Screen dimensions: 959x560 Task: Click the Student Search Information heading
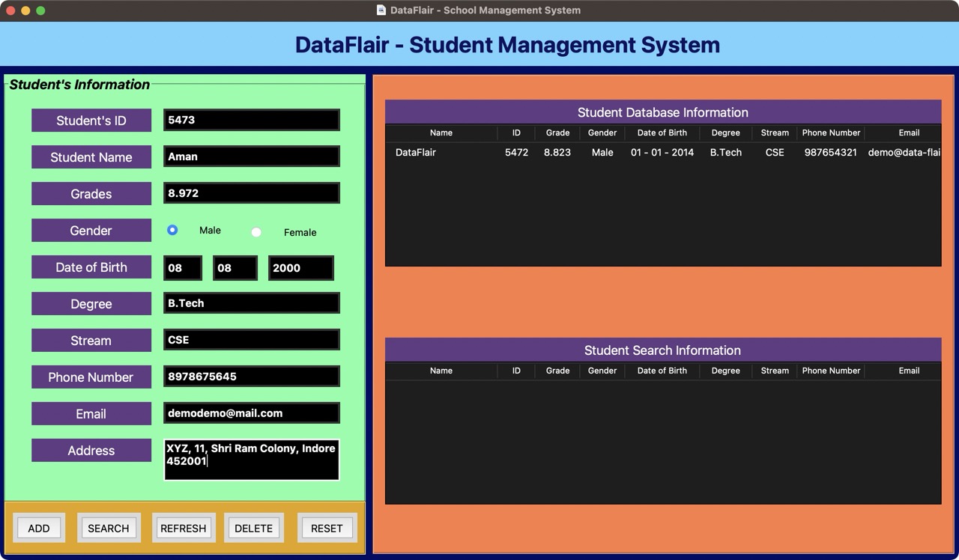point(663,350)
